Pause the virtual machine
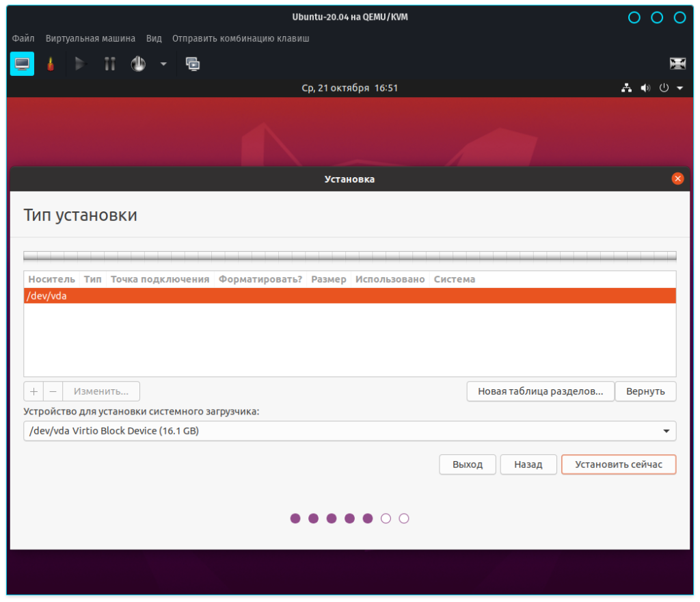Screen dimensions: 700x602 pyautogui.click(x=109, y=64)
